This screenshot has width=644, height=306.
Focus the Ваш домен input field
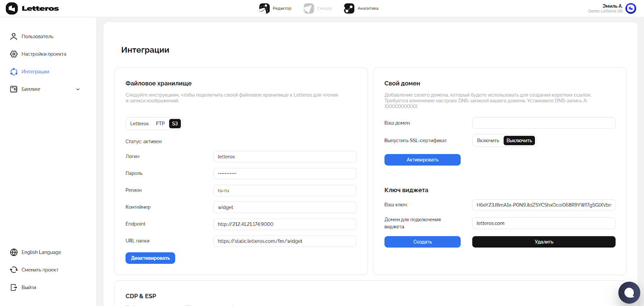pos(543,123)
